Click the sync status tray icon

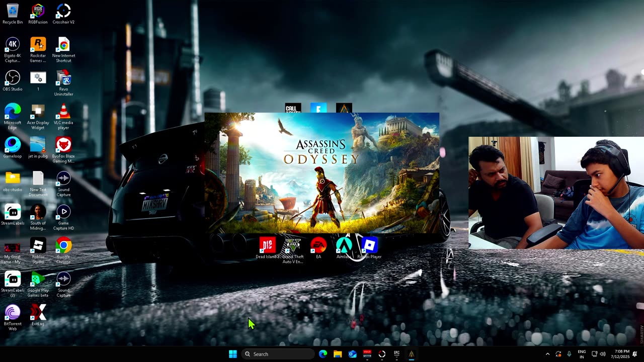(x=558, y=354)
